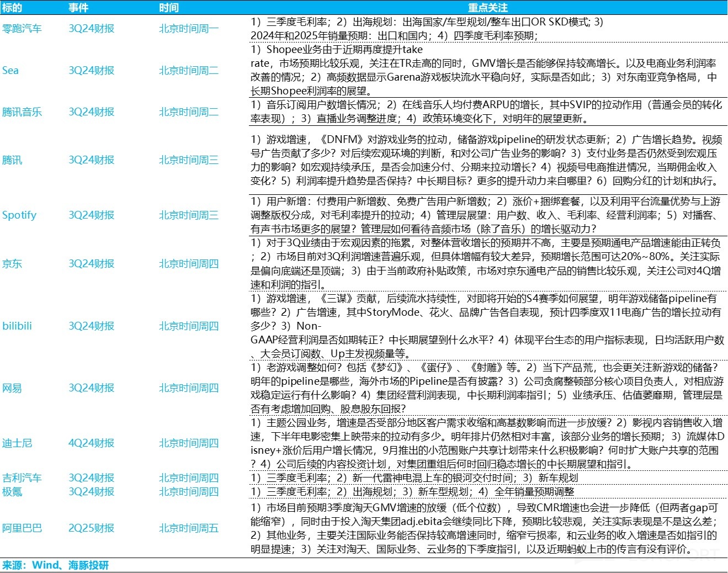The width and height of the screenshot is (728, 573).
Task: Click the 腾讯音乐 notes about 音乐订阅用户数
Action: [486, 112]
